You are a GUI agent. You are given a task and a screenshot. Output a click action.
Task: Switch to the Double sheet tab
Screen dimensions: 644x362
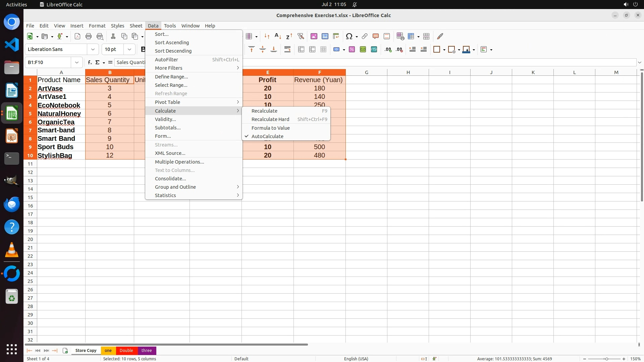point(126,351)
